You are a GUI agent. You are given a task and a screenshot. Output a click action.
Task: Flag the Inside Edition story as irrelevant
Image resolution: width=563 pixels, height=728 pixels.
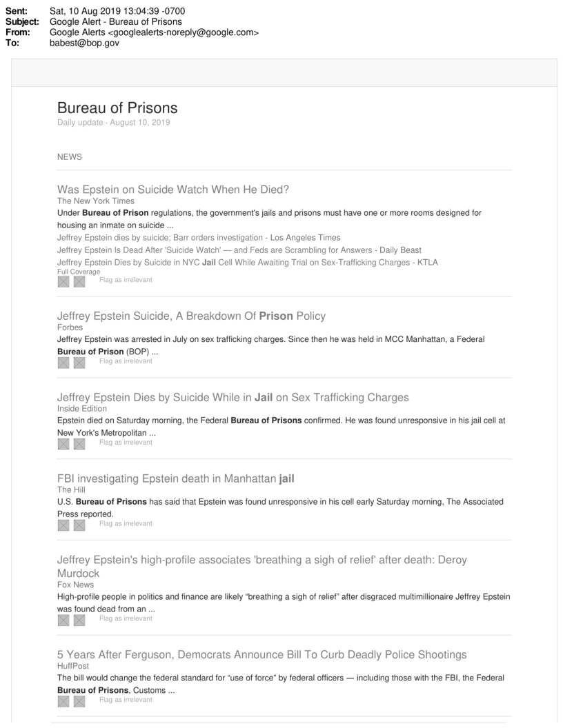(126, 443)
